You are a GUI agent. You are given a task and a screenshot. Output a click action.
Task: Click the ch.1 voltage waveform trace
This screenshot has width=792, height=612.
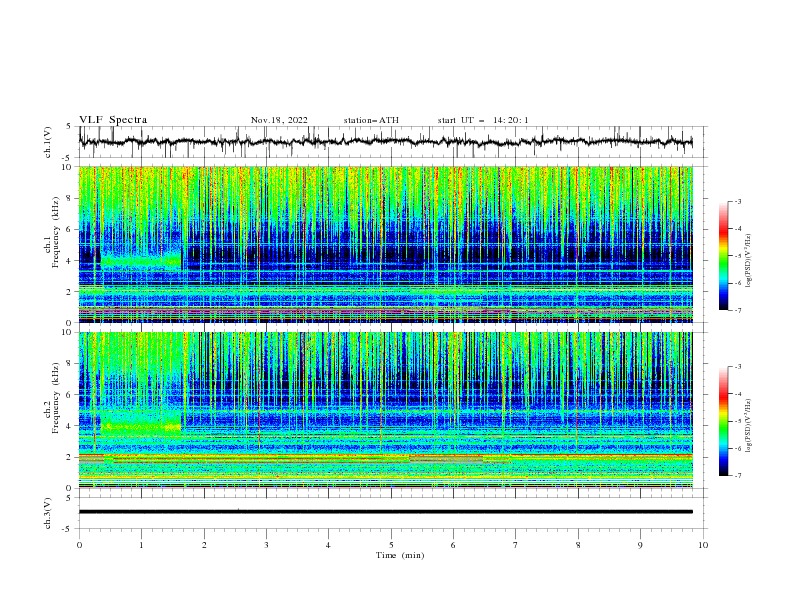385,142
